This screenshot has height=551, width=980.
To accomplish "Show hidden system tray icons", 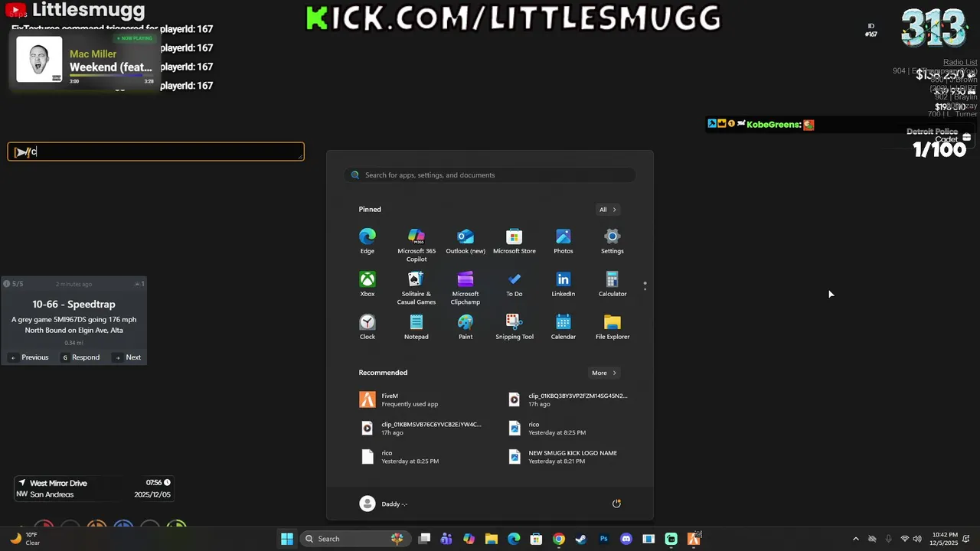I will tap(856, 539).
